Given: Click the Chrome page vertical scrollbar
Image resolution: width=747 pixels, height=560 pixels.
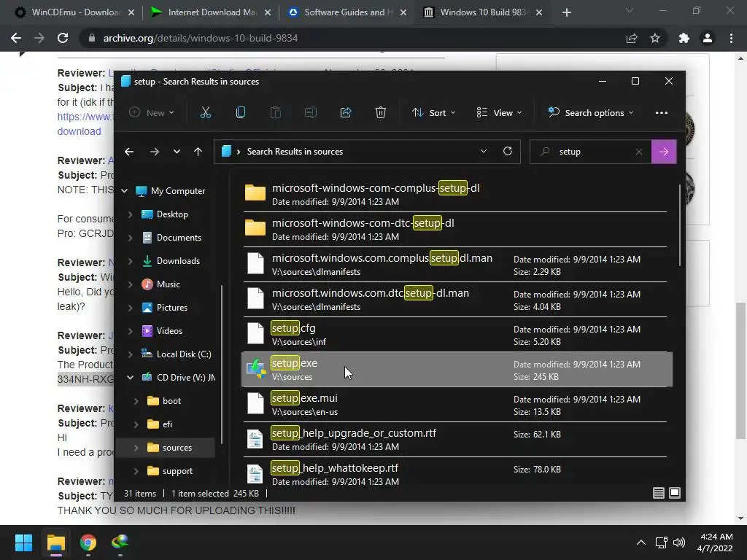Looking at the screenshot, I should (740, 370).
